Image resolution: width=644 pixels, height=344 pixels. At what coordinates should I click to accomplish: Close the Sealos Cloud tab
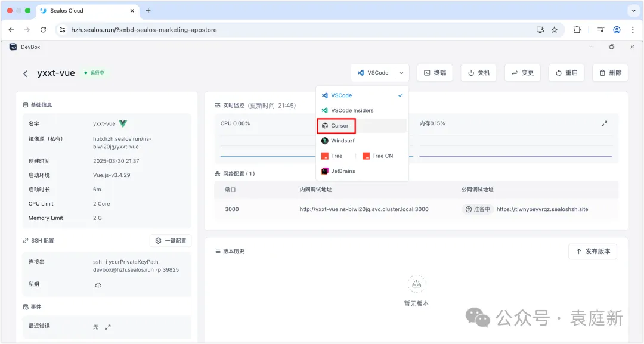point(132,11)
